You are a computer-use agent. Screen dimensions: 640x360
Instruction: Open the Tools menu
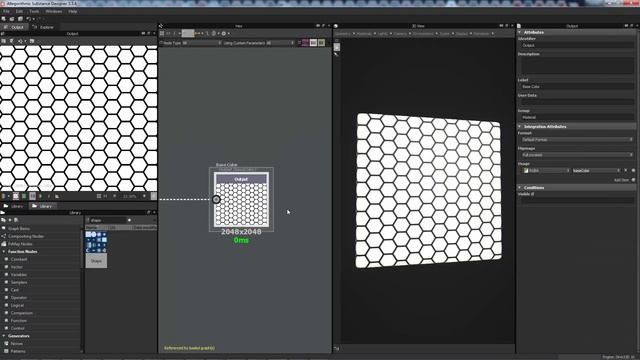click(34, 11)
